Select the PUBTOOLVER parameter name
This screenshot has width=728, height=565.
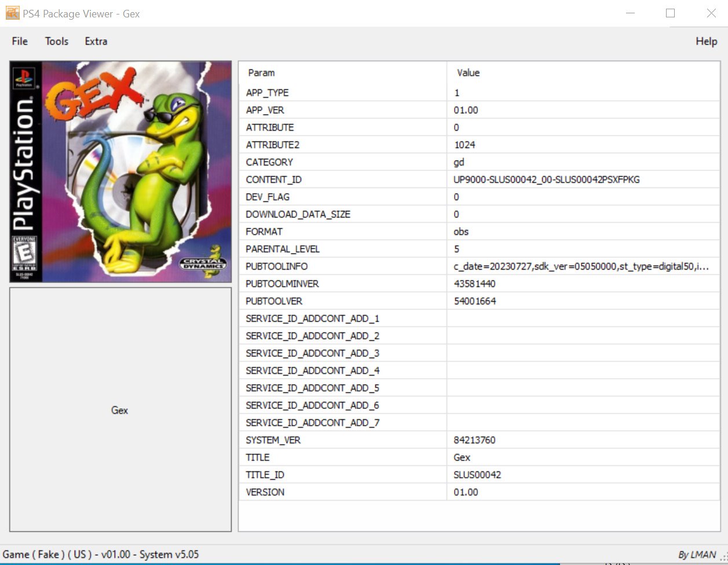[274, 301]
